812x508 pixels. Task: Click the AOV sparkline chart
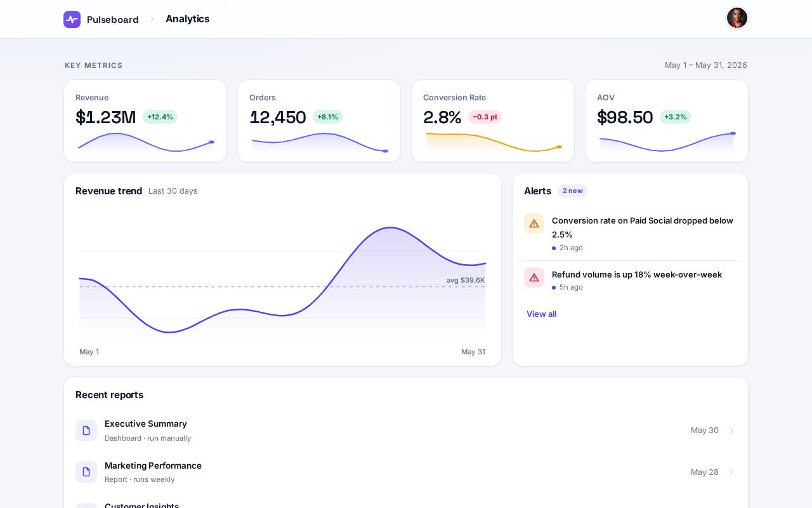pyautogui.click(x=667, y=142)
